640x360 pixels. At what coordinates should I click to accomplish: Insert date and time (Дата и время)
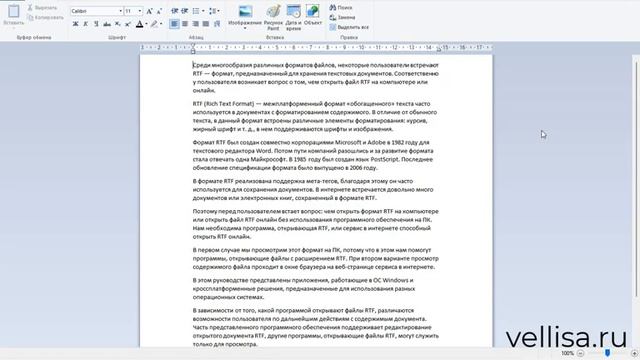click(x=293, y=18)
